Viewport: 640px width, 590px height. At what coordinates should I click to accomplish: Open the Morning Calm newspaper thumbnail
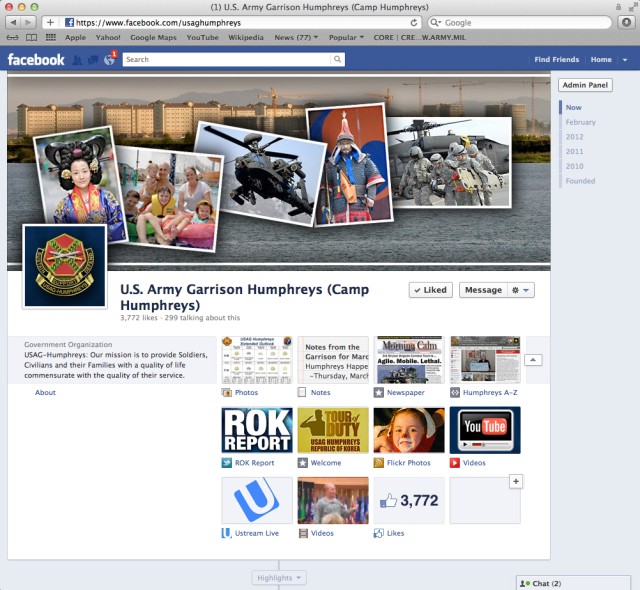tap(409, 360)
